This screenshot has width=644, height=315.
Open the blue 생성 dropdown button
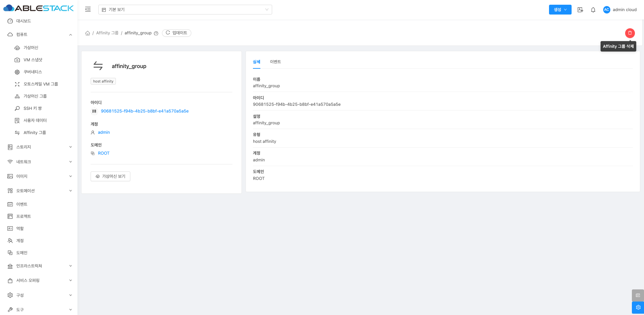(x=560, y=10)
